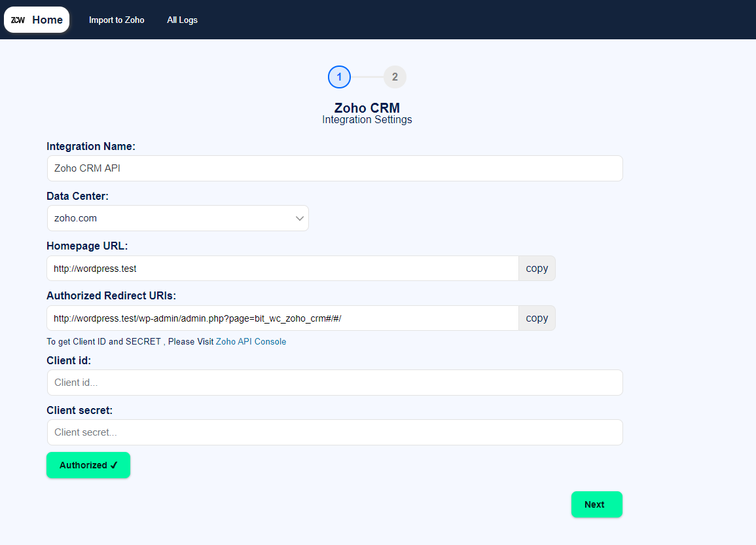756x545 pixels.
Task: Edit the Integration Name field
Action: pyautogui.click(x=335, y=168)
